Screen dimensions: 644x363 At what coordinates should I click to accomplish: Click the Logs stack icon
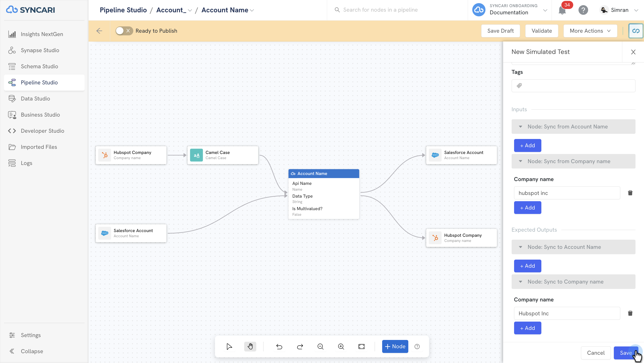coord(12,163)
